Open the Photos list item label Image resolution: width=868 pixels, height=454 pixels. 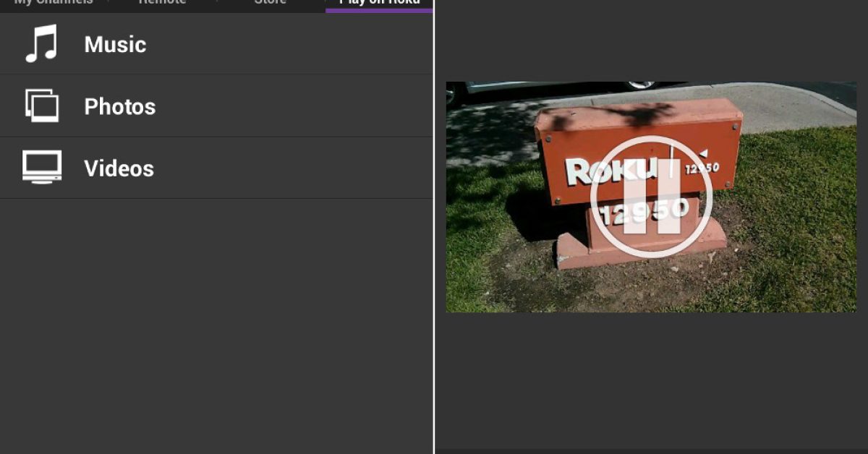pos(119,107)
